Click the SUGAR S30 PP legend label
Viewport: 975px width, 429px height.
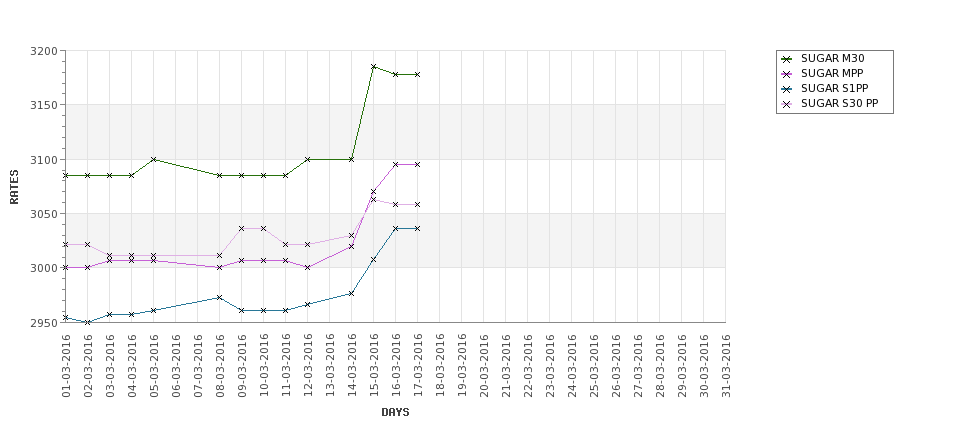[x=839, y=103]
